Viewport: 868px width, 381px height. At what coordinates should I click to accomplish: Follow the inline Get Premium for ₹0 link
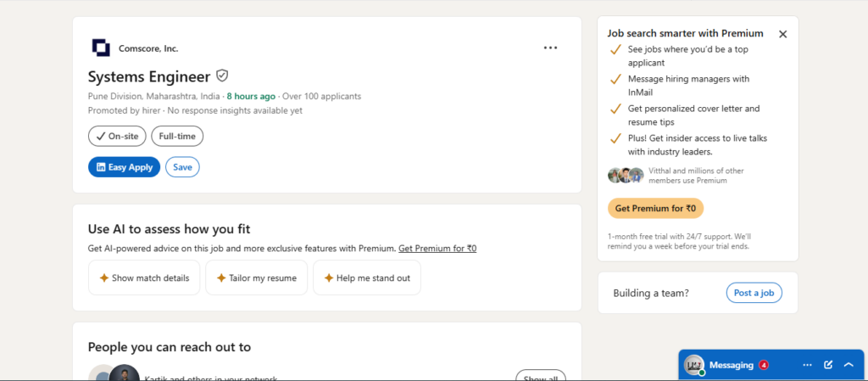click(437, 249)
